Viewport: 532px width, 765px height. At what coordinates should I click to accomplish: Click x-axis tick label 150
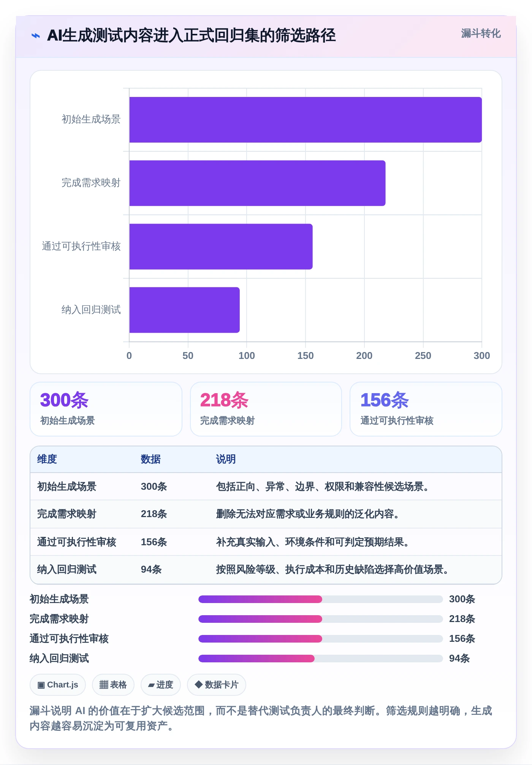(x=306, y=356)
